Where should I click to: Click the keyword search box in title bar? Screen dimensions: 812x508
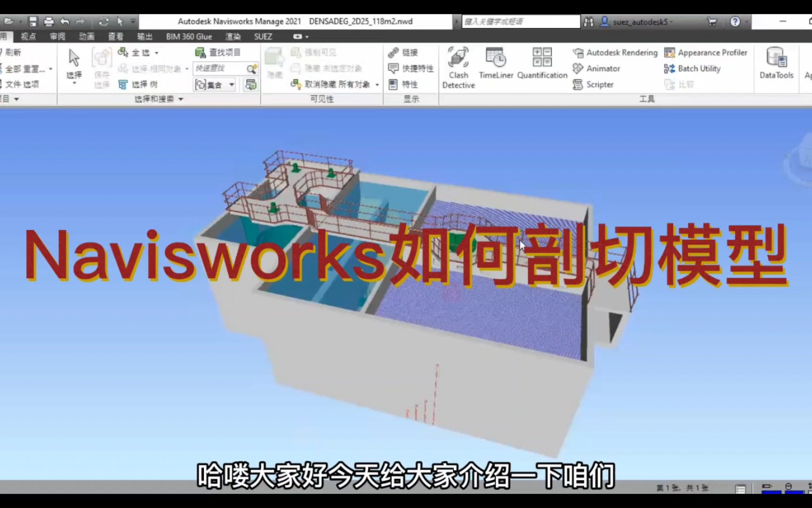point(521,22)
